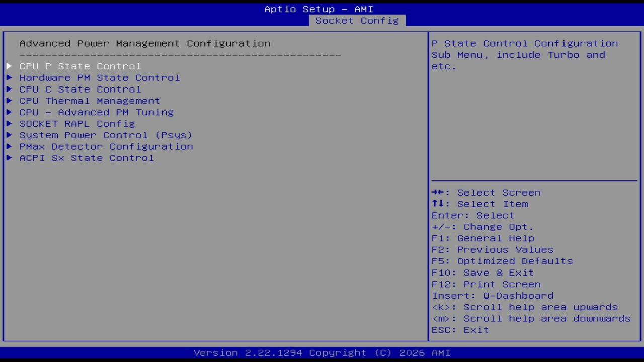
Task: Switch to the Socket Config tab
Action: 357,21
